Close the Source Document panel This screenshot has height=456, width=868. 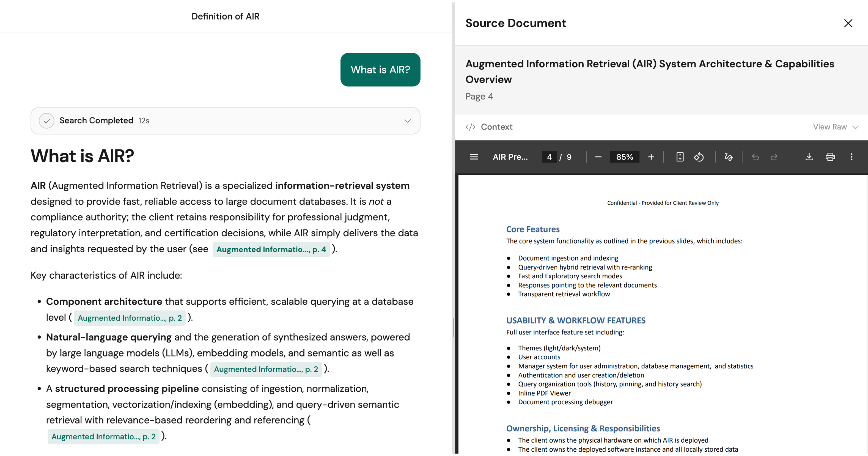pos(848,23)
